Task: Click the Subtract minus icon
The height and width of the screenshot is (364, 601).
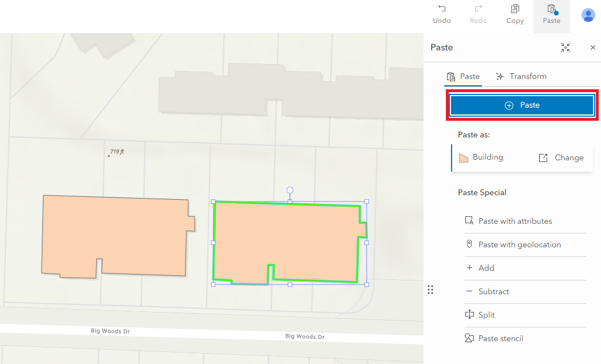Action: click(x=469, y=291)
